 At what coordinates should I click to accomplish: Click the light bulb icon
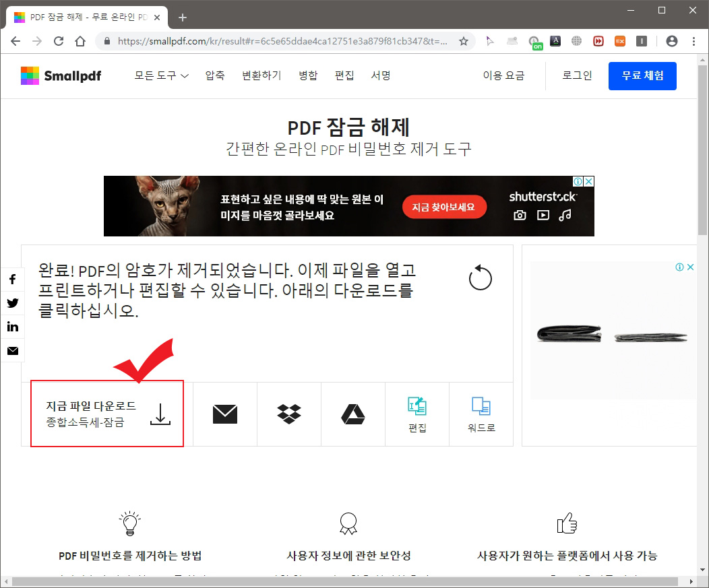(x=130, y=523)
